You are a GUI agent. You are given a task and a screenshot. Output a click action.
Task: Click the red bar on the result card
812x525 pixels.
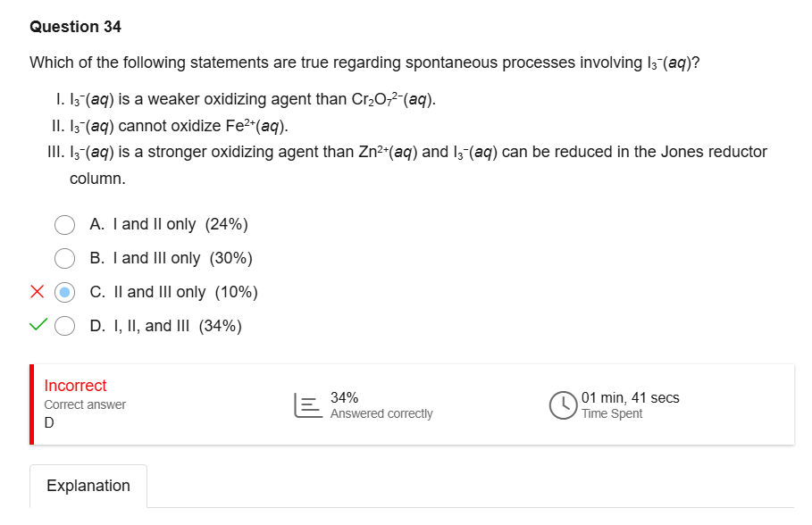32,404
